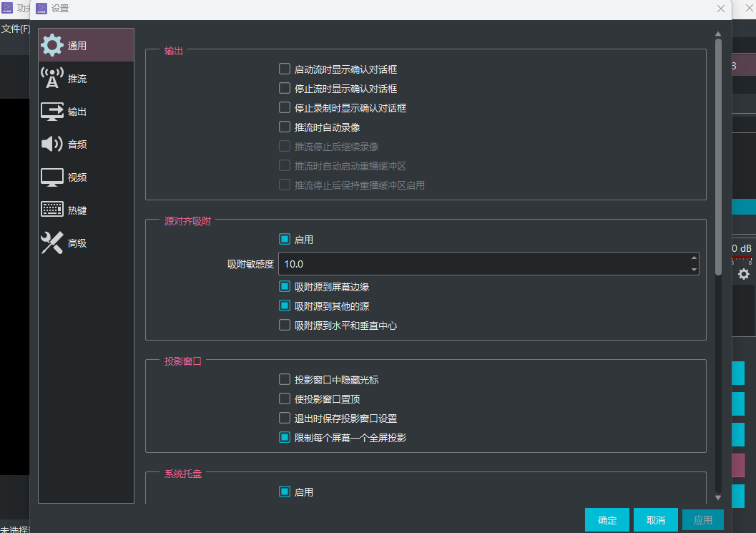This screenshot has height=533, width=756.
Task: Open the 通用 general settings gear icon
Action: point(52,45)
